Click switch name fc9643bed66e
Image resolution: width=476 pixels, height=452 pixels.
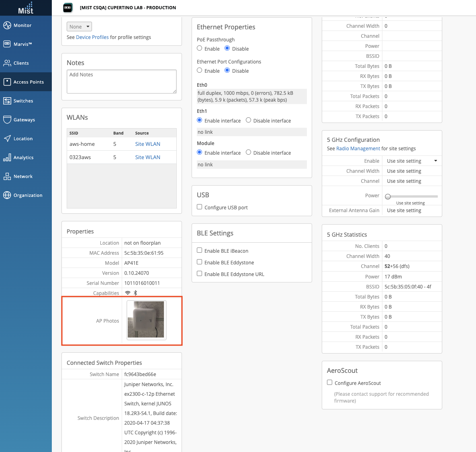(140, 374)
